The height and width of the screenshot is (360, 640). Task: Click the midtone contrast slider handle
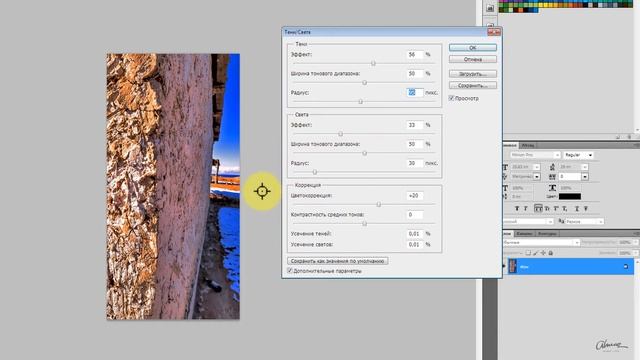pyautogui.click(x=364, y=223)
